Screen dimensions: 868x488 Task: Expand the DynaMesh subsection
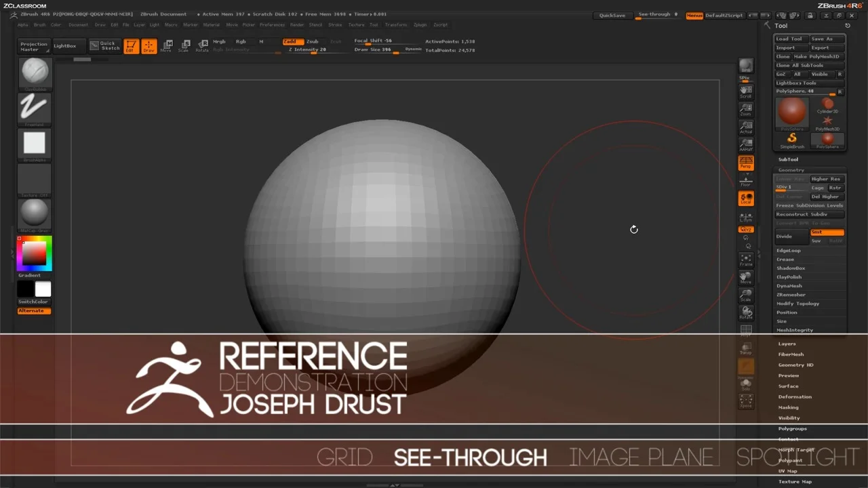(x=789, y=286)
